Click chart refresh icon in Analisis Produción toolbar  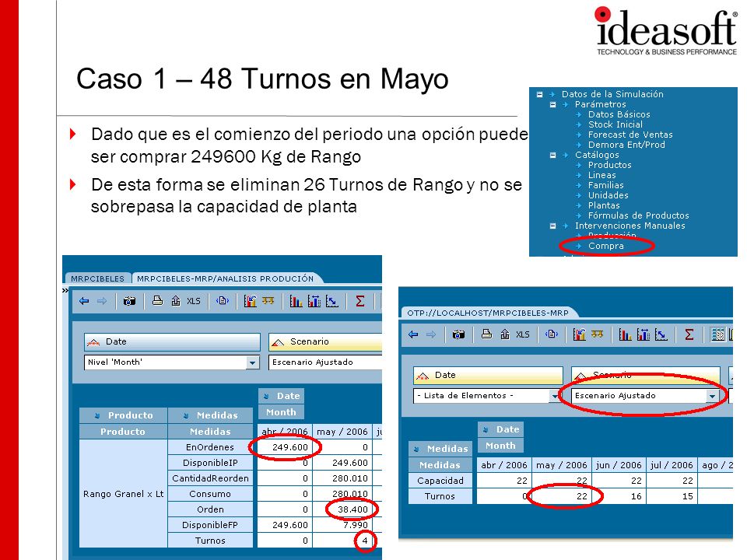[250, 300]
